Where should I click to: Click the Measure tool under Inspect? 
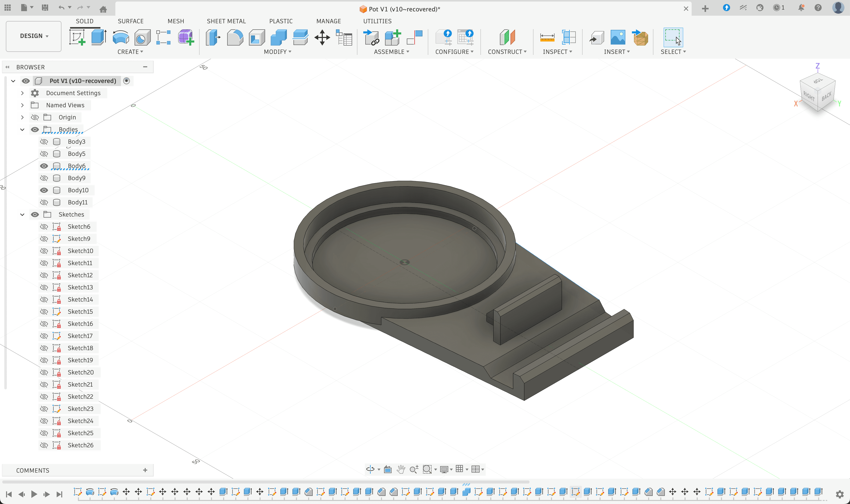pyautogui.click(x=547, y=37)
